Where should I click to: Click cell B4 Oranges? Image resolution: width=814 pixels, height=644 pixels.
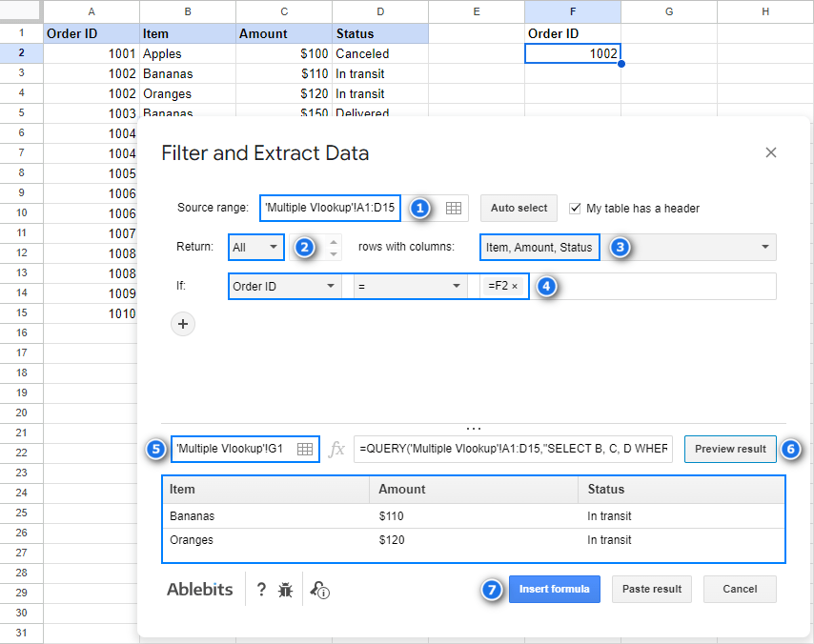188,93
